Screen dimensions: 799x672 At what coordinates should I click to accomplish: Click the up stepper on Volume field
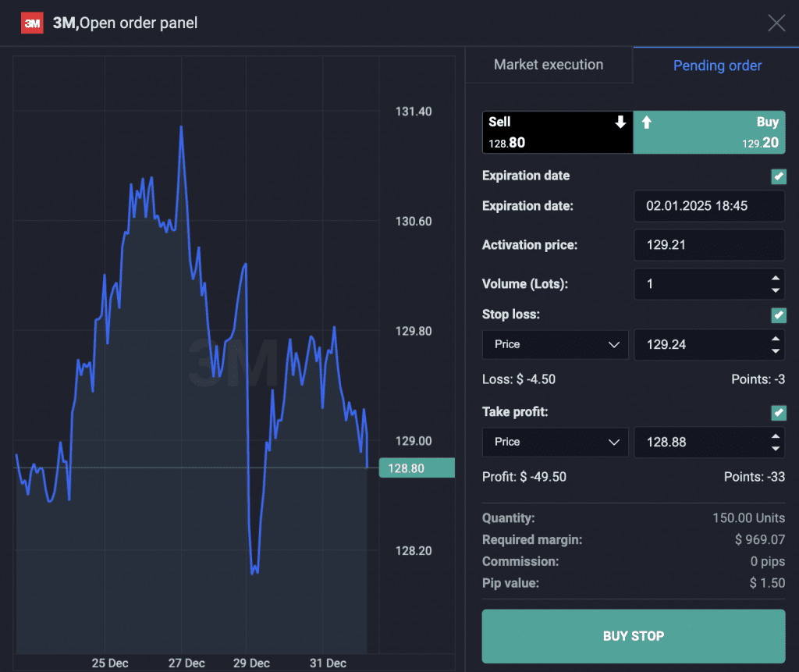point(776,279)
